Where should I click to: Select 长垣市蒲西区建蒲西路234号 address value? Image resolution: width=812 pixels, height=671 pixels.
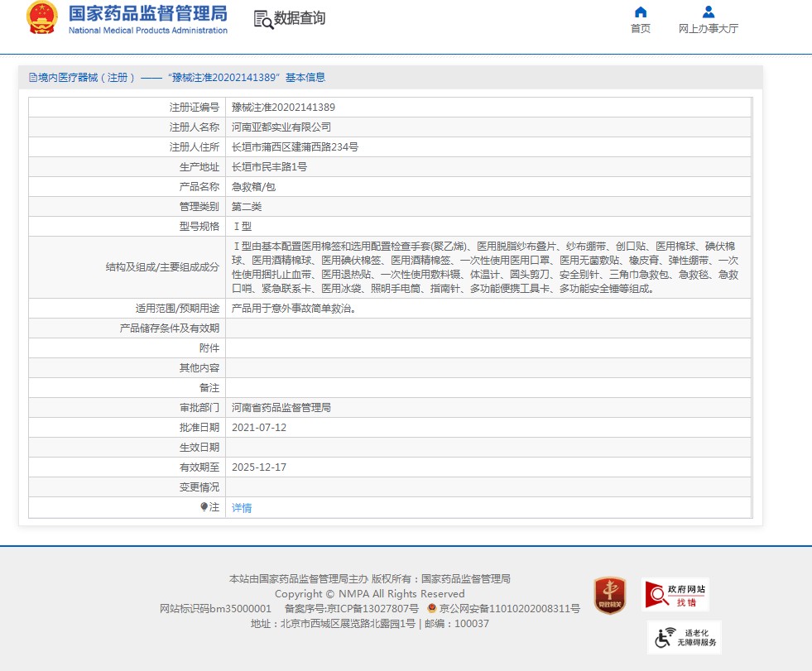point(295,147)
